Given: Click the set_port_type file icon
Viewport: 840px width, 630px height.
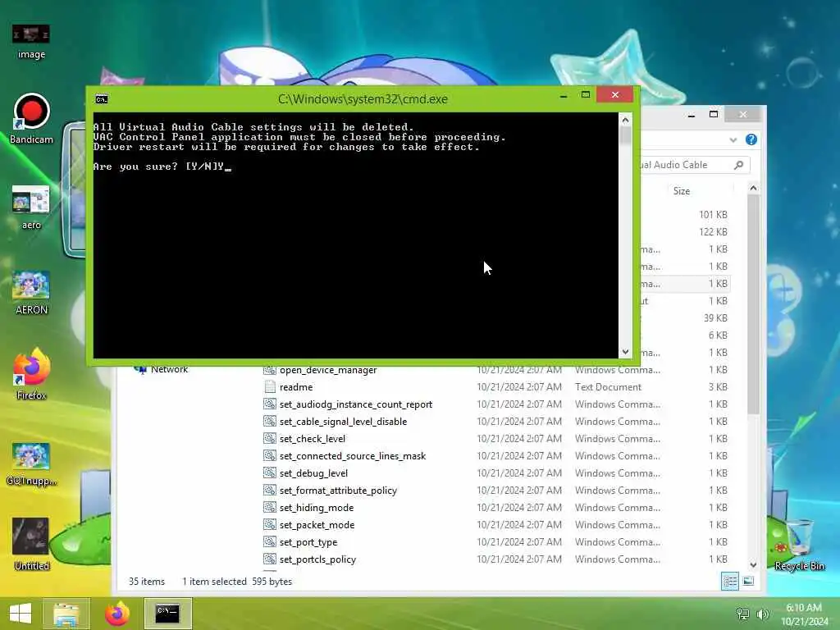Looking at the screenshot, I should pos(270,541).
